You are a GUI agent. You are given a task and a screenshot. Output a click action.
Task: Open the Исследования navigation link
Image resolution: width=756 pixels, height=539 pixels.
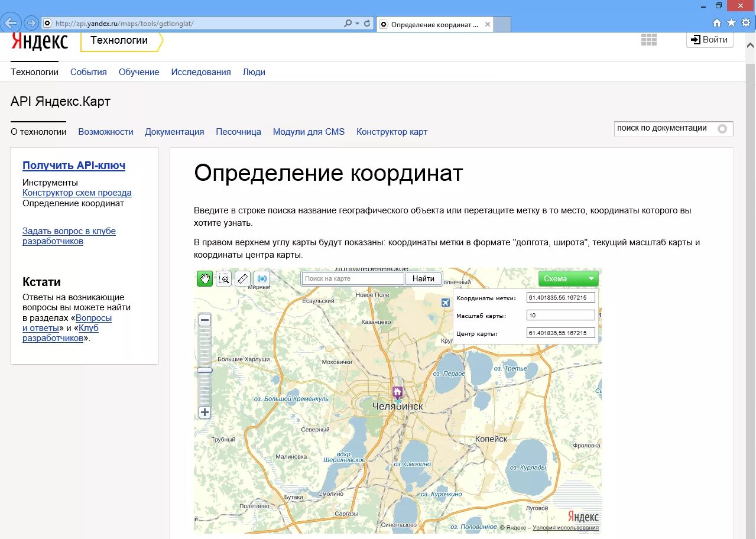[201, 72]
